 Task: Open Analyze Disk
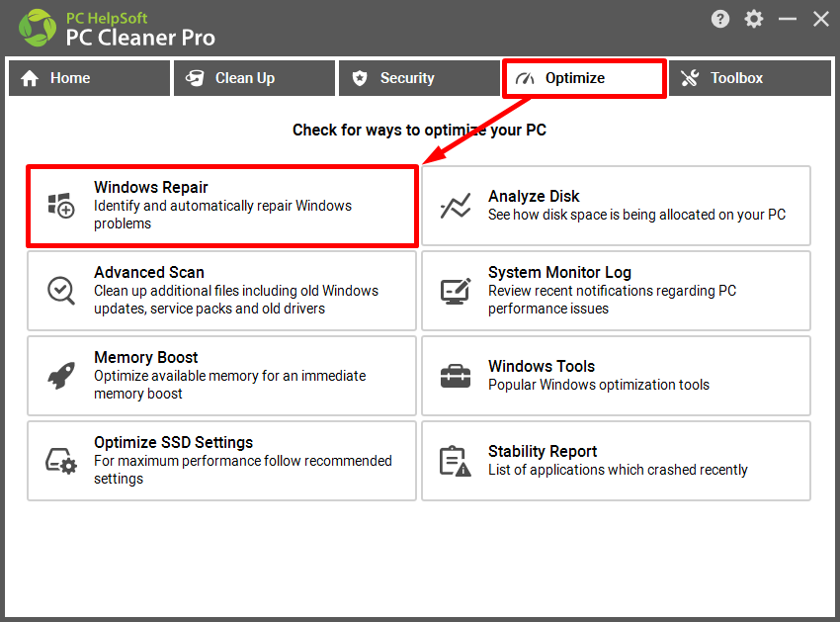616,206
